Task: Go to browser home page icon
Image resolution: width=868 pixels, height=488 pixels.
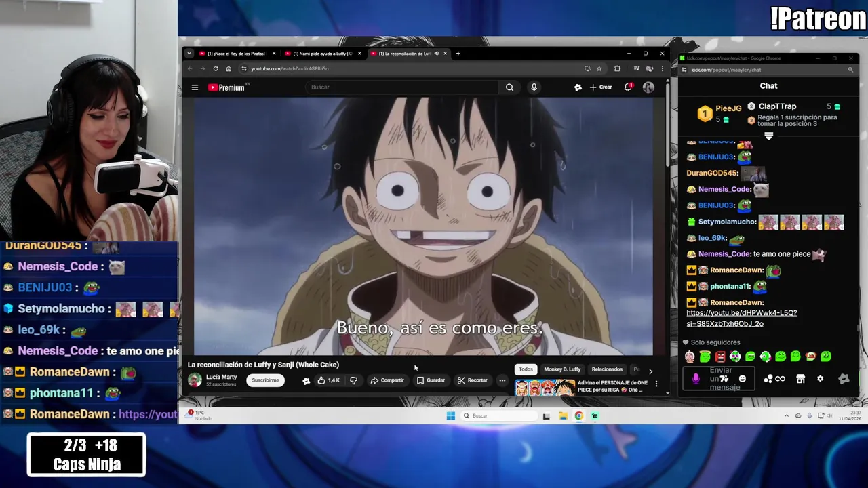Action: click(x=229, y=68)
